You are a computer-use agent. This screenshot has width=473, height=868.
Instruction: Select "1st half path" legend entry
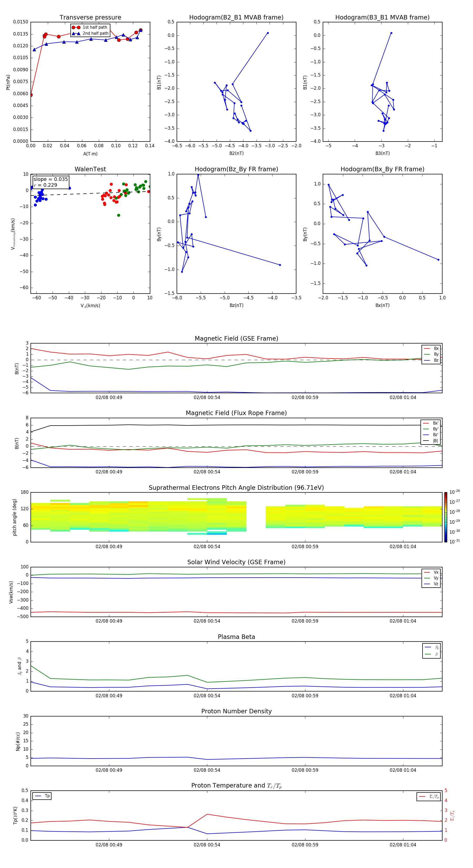(x=90, y=27)
